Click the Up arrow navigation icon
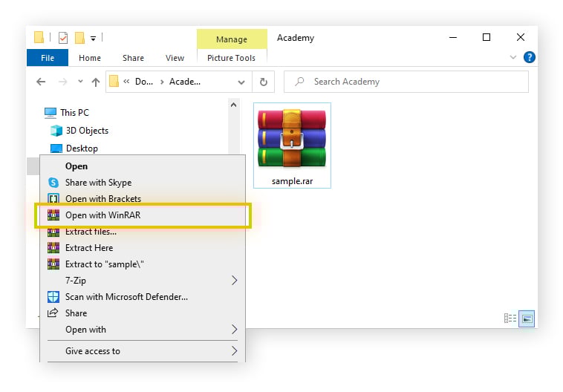Screen dimensions: 563x392 pyautogui.click(x=95, y=82)
